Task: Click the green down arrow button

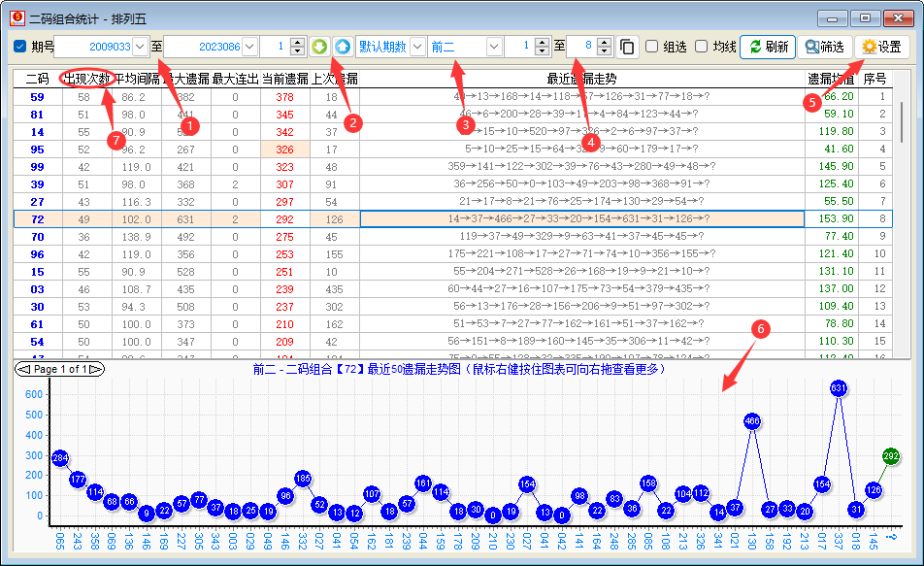Action: click(320, 47)
